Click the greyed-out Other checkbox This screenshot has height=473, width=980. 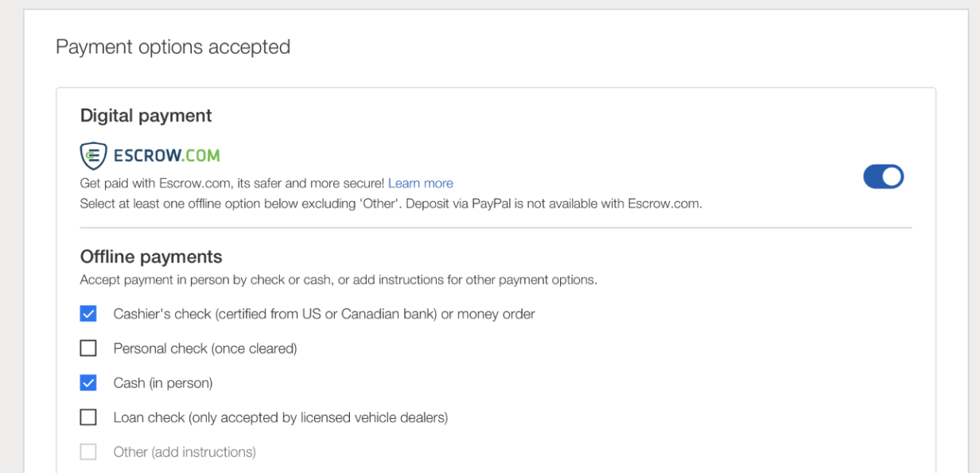point(88,452)
